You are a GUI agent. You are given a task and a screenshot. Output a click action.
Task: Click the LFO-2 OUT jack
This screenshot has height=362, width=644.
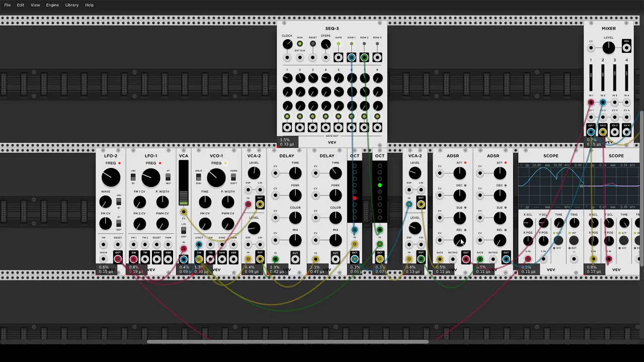[x=117, y=259]
